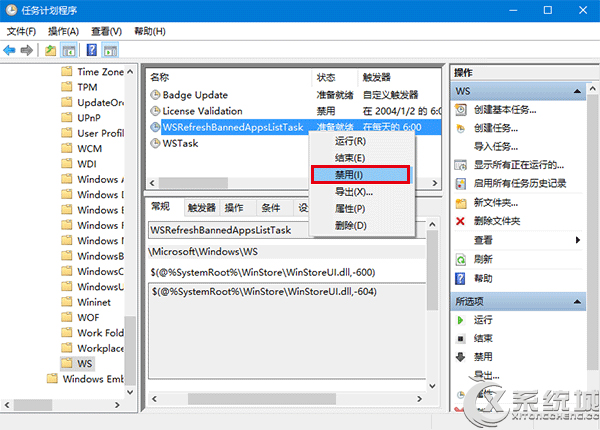This screenshot has width=600, height=430.
Task: Switch to the 常规 tab
Action: click(x=161, y=207)
